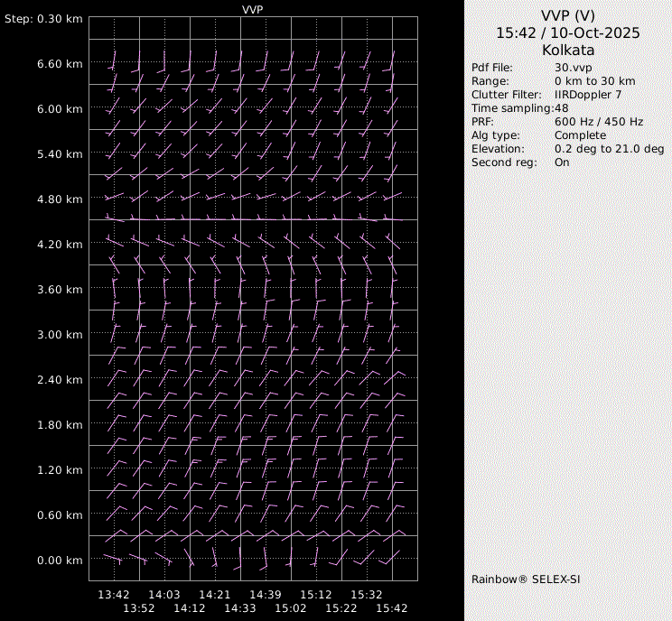Click the 6.60 km height label
672x621 pixels.
(x=60, y=64)
